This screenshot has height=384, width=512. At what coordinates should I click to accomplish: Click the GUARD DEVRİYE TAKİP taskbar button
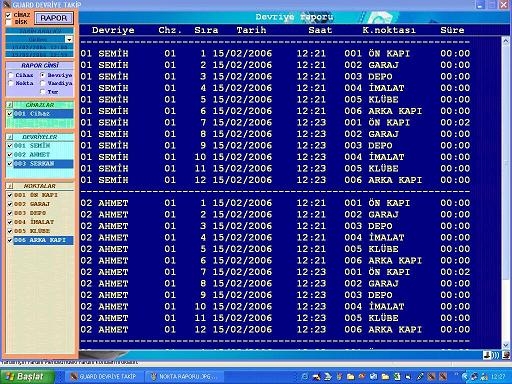point(104,377)
